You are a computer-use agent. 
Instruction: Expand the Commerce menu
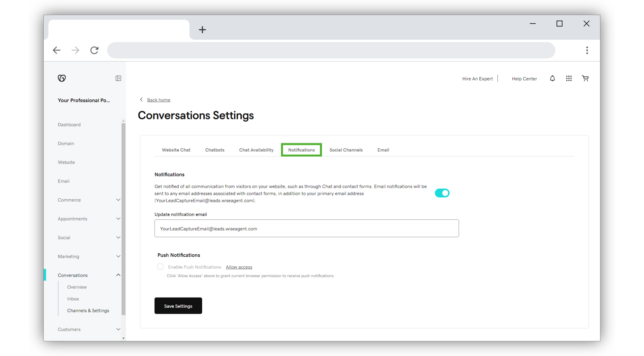pyautogui.click(x=118, y=200)
